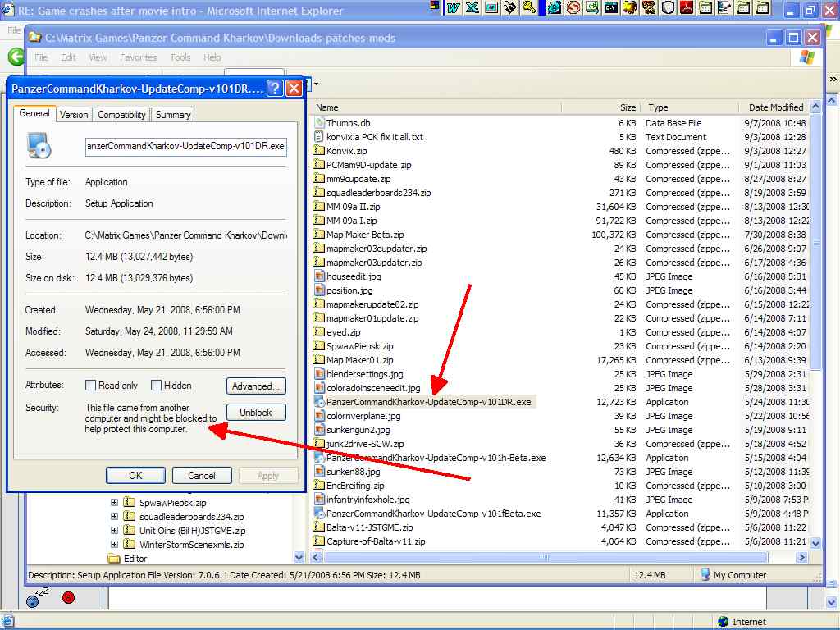
Task: Expand the SpwawPiepsk.zip tree node
Action: point(114,503)
